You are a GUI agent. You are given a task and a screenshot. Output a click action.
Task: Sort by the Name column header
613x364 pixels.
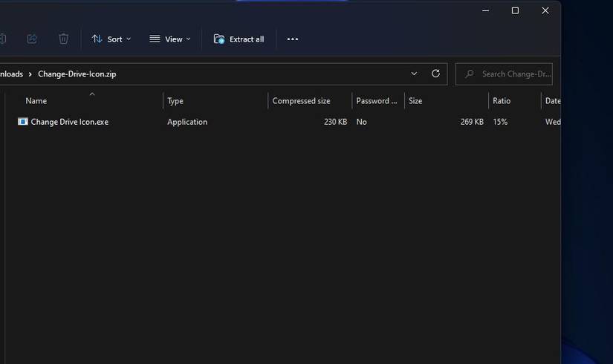[x=36, y=101]
